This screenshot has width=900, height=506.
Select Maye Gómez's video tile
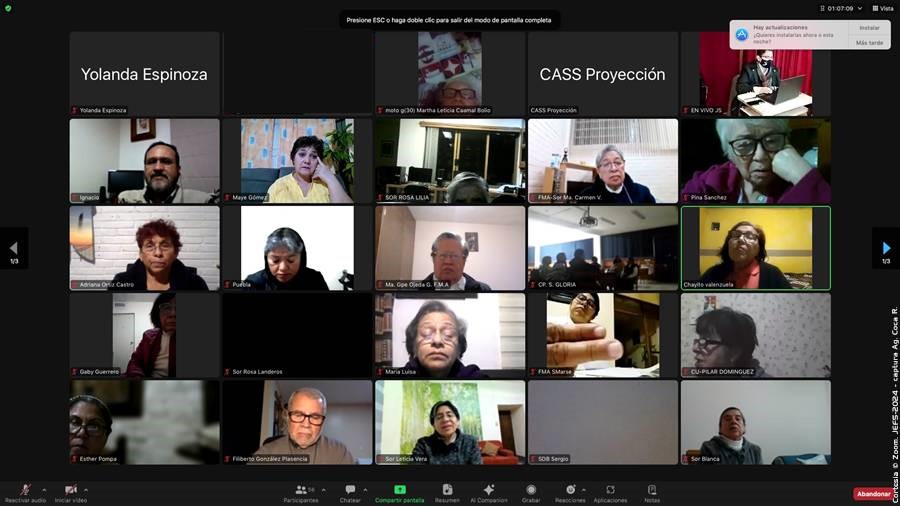(x=297, y=161)
